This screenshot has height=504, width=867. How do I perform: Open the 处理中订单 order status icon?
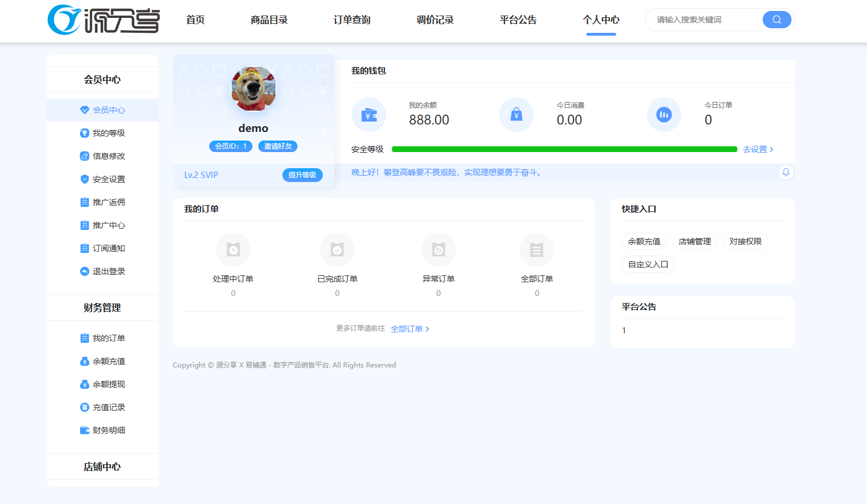[233, 249]
